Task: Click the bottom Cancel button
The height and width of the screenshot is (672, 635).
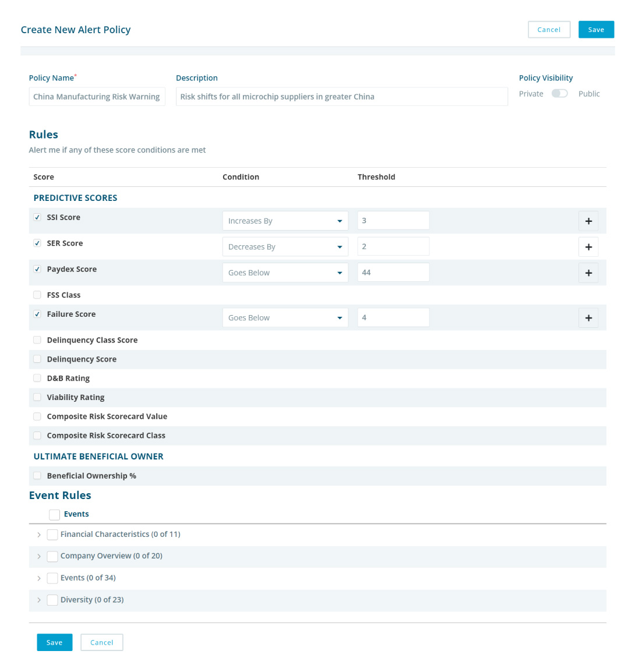Action: pyautogui.click(x=101, y=642)
